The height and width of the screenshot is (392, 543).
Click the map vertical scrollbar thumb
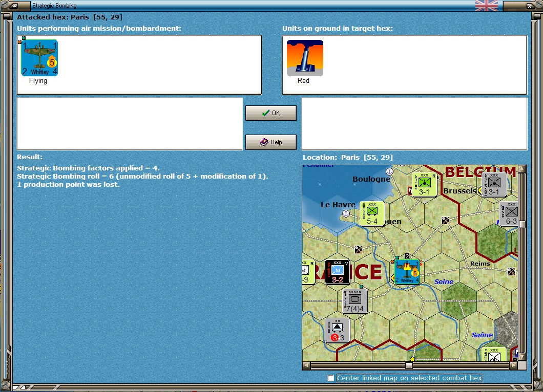[x=522, y=224]
